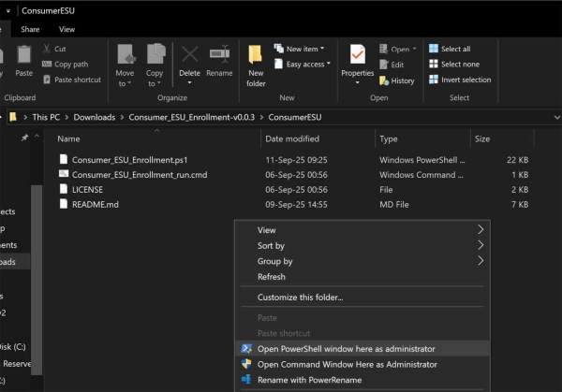Click the ConsumerESU breadcrumb segment

pyautogui.click(x=295, y=117)
